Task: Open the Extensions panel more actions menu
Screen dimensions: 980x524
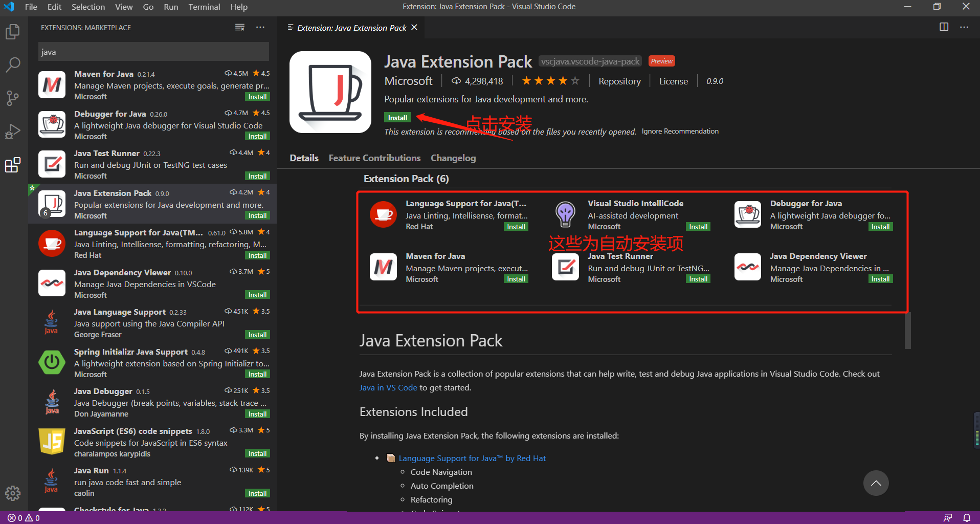Action: point(260,28)
